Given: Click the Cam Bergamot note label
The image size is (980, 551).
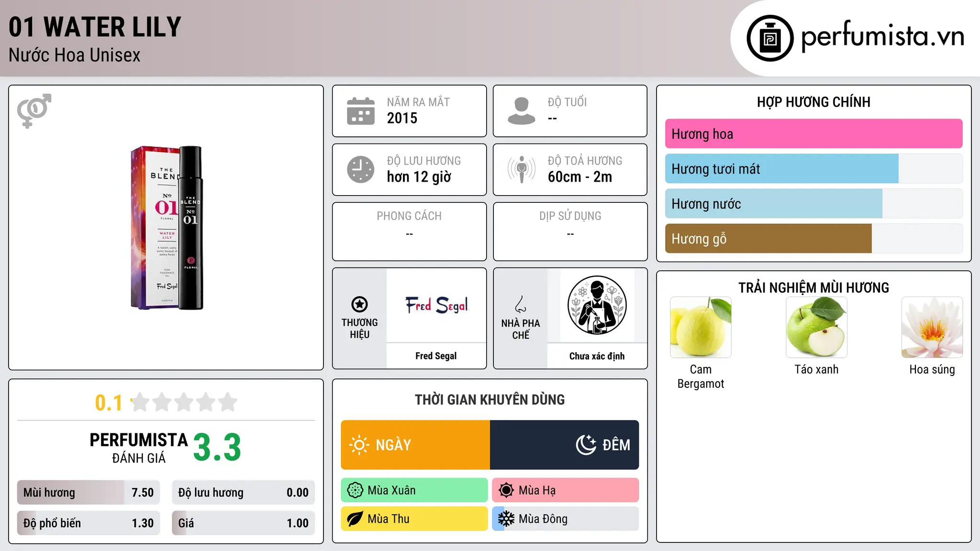Looking at the screenshot, I should (x=701, y=376).
